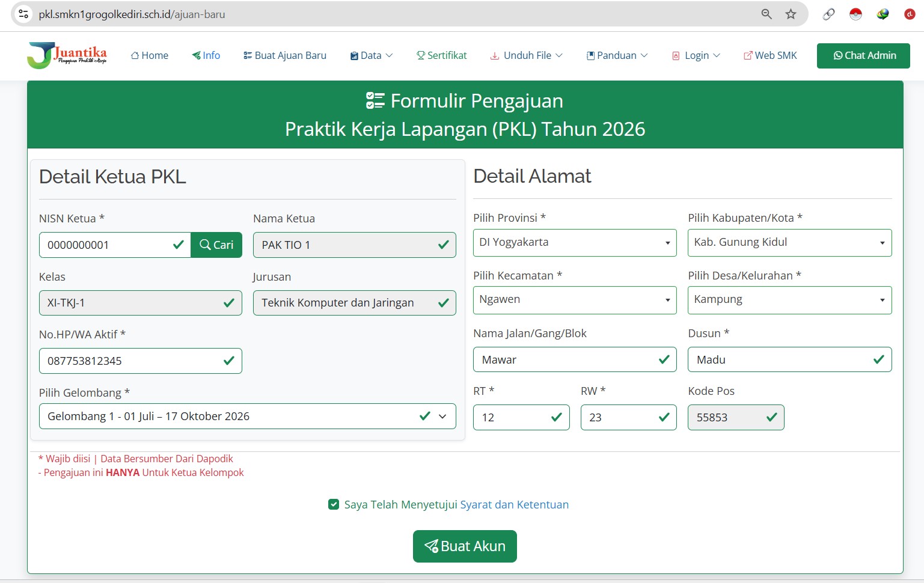
Task: Expand the Pilih Kecamatan dropdown
Action: coord(575,300)
